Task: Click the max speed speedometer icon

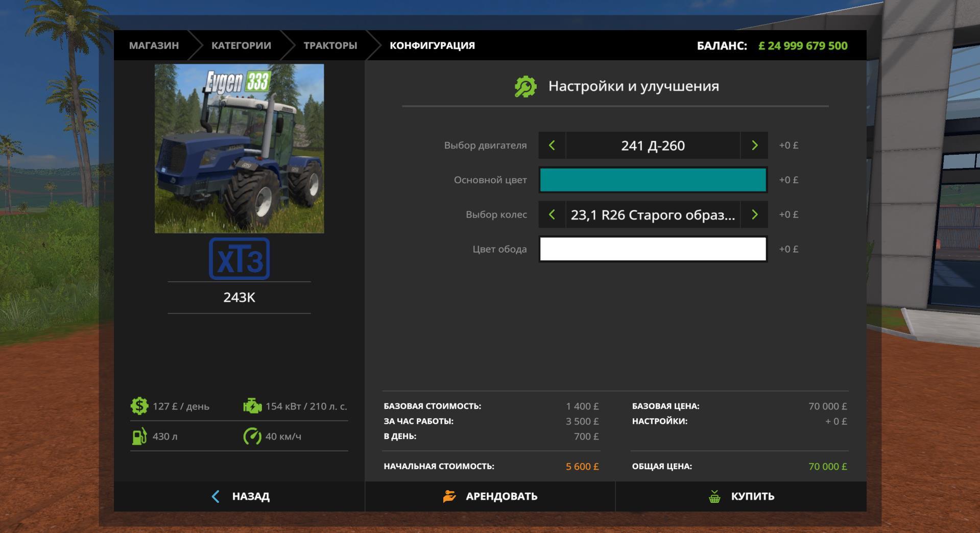Action: tap(252, 437)
